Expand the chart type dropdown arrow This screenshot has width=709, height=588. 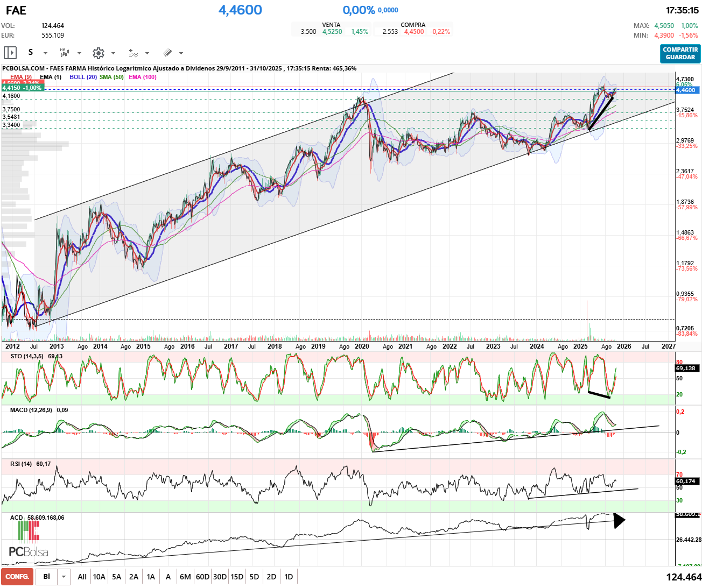click(x=79, y=53)
